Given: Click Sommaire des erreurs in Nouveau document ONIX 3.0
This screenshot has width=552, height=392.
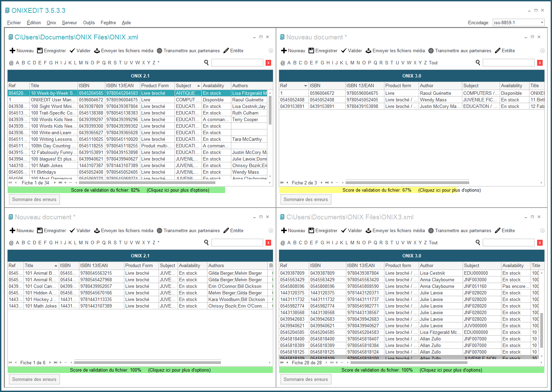Looking at the screenshot, I should pos(305,199).
